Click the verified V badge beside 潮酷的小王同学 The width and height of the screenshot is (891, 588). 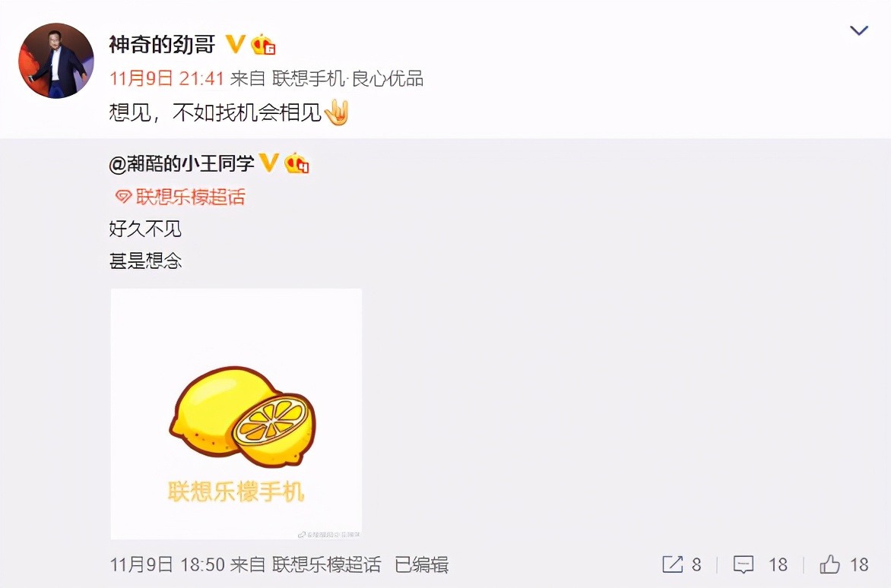(269, 163)
